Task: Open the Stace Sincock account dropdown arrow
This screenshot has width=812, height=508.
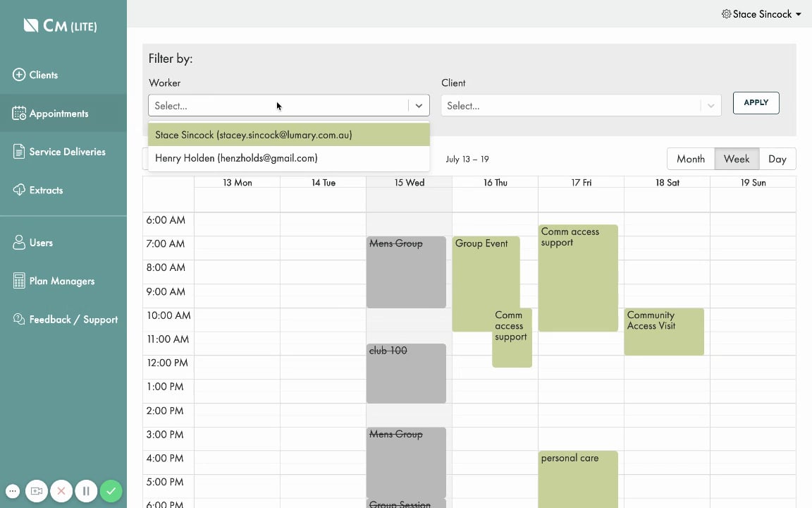Action: pos(799,15)
